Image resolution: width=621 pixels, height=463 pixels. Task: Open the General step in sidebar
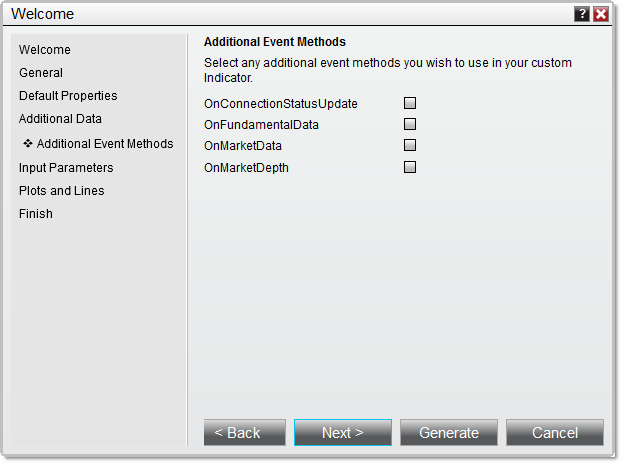(41, 73)
